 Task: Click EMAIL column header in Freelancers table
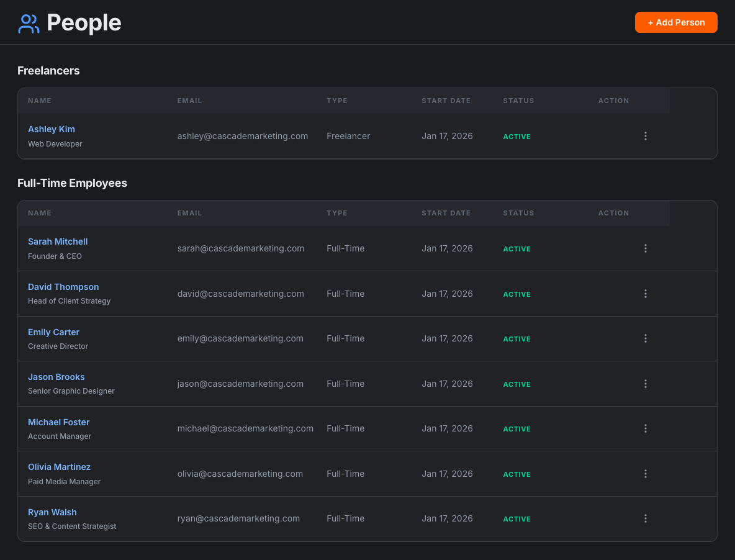point(189,101)
